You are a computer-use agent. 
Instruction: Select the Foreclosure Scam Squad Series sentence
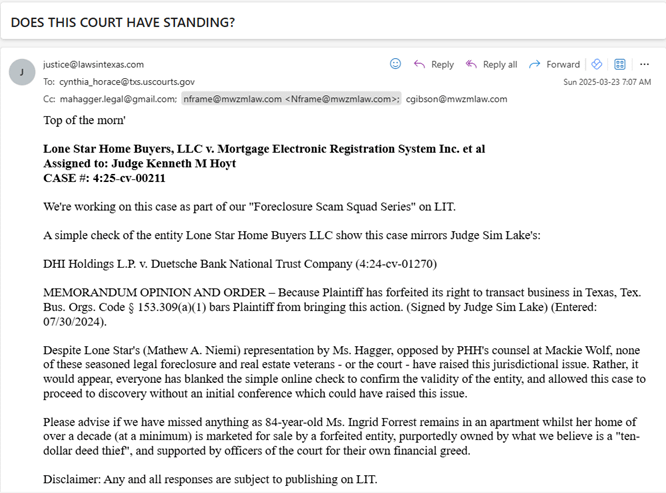(249, 206)
